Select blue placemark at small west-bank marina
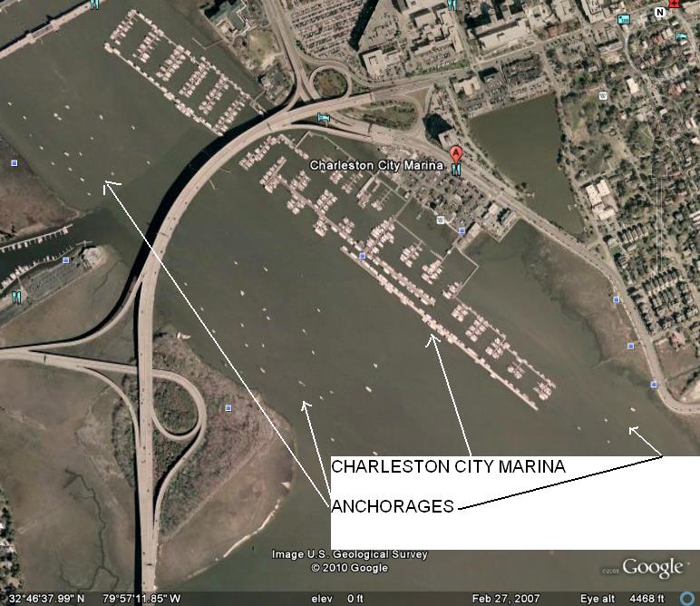The height and width of the screenshot is (606, 700). 66,259
